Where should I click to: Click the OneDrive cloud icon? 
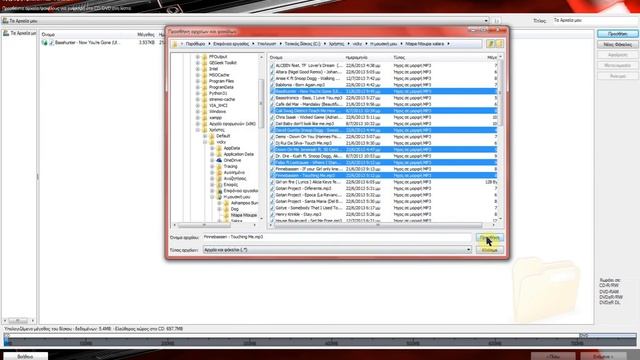click(219, 160)
